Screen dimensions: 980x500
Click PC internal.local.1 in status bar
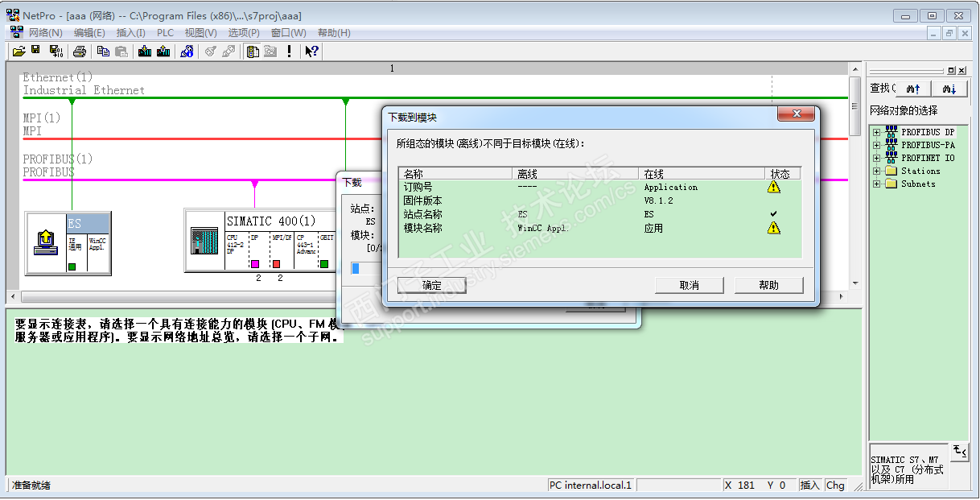coord(591,486)
